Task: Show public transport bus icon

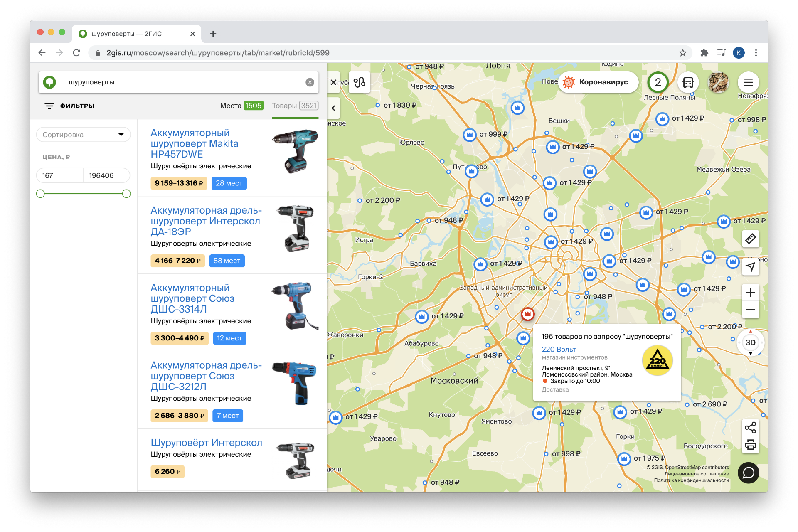Action: [688, 82]
